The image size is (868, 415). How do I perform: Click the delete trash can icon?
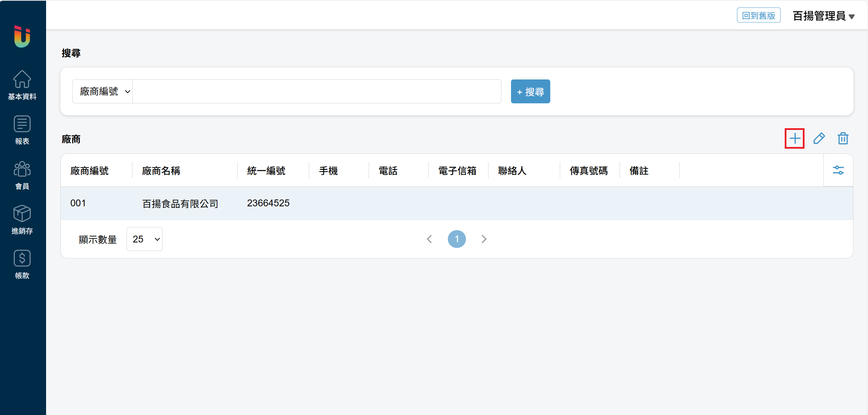tap(843, 138)
